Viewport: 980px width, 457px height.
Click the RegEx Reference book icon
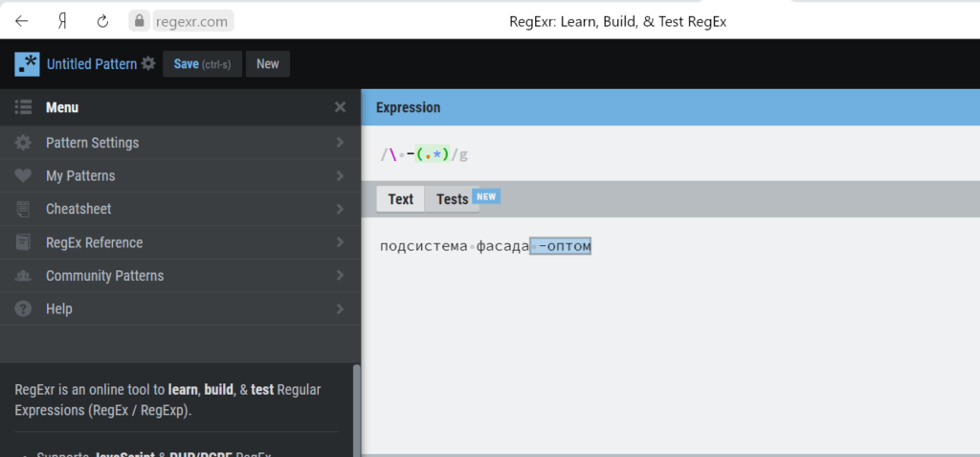point(24,242)
